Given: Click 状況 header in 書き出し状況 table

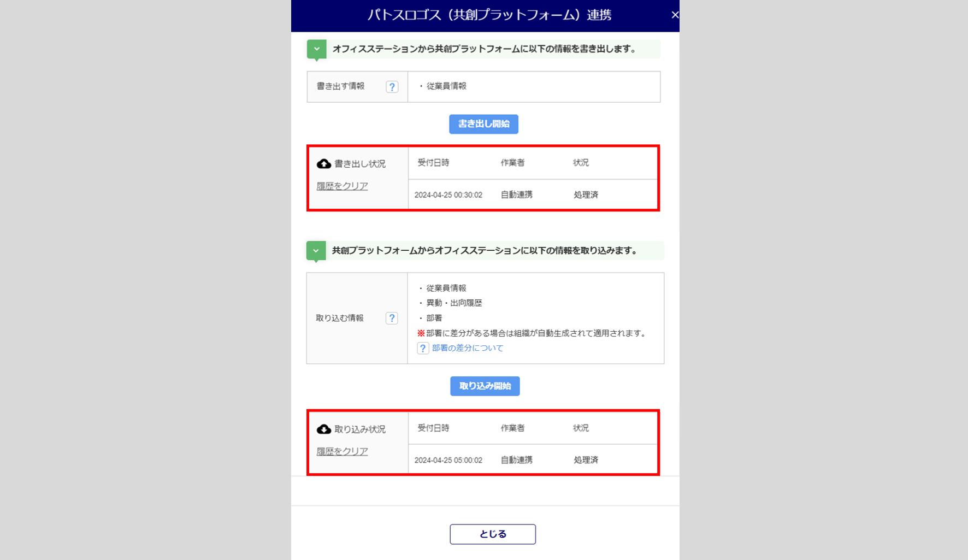Looking at the screenshot, I should 581,163.
